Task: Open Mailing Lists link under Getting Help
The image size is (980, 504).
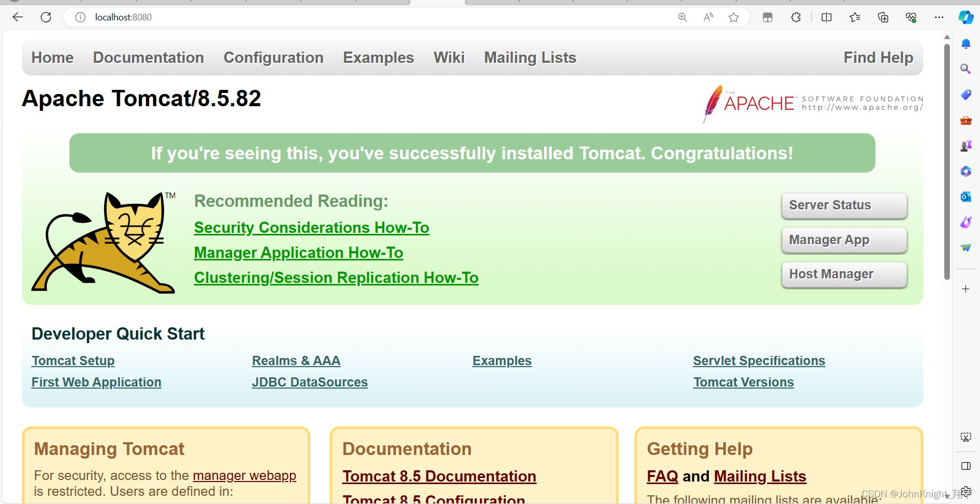Action: pos(760,476)
